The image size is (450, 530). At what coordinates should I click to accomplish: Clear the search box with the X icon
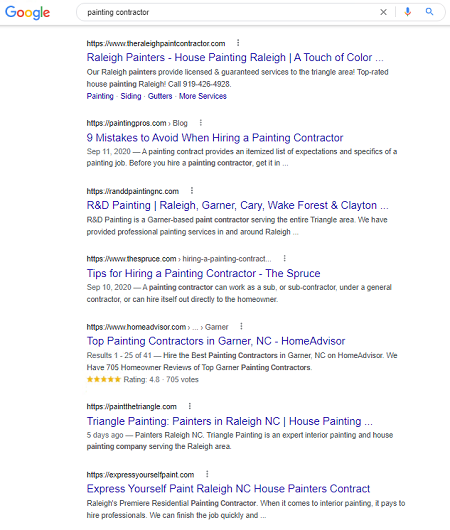click(x=383, y=12)
